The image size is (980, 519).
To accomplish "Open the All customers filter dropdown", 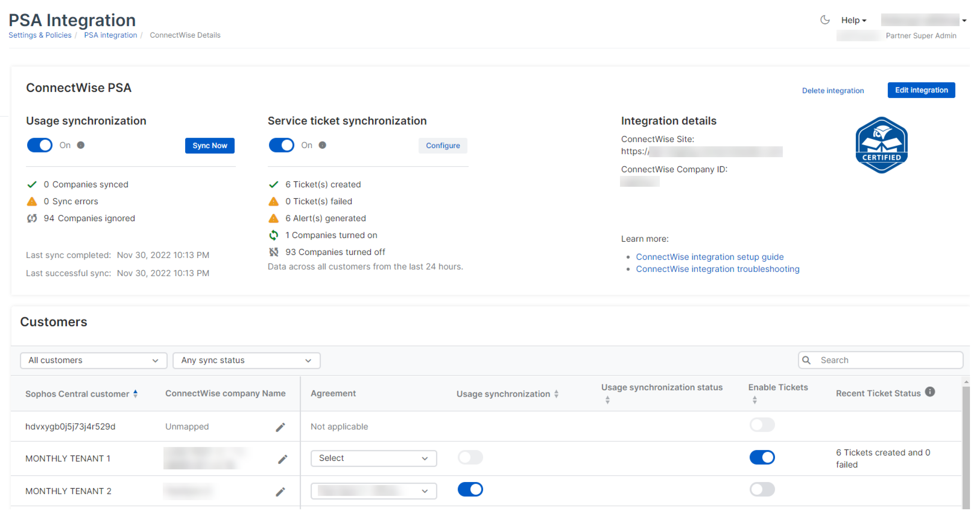I will [x=93, y=360].
